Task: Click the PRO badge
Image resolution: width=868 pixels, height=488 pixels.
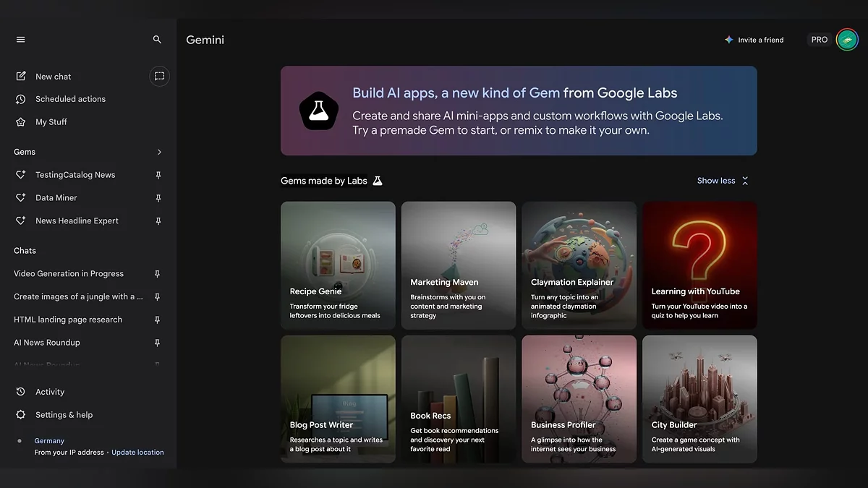Action: click(x=819, y=40)
